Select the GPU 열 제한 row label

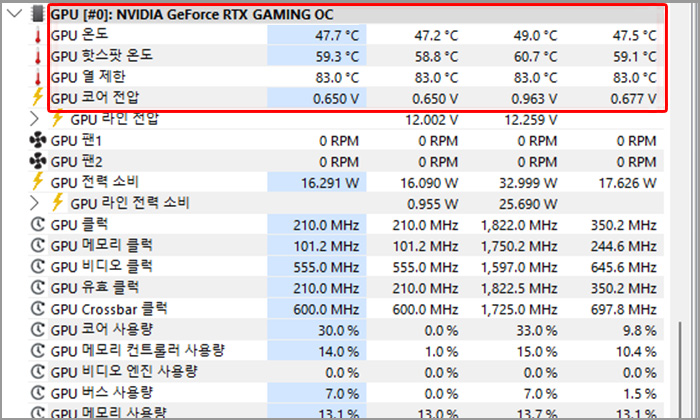(x=88, y=77)
